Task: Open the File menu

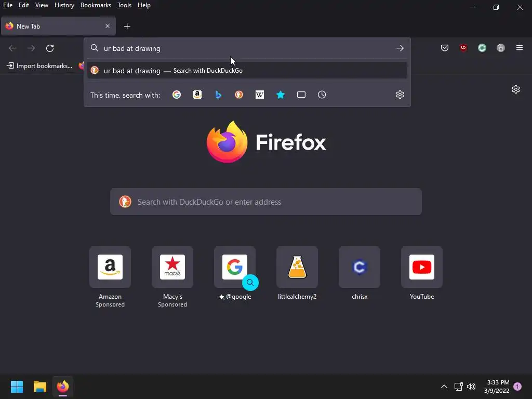Action: (8, 5)
